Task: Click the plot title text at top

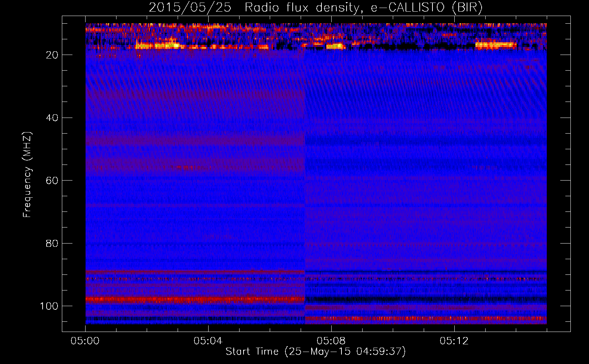Action: point(315,7)
